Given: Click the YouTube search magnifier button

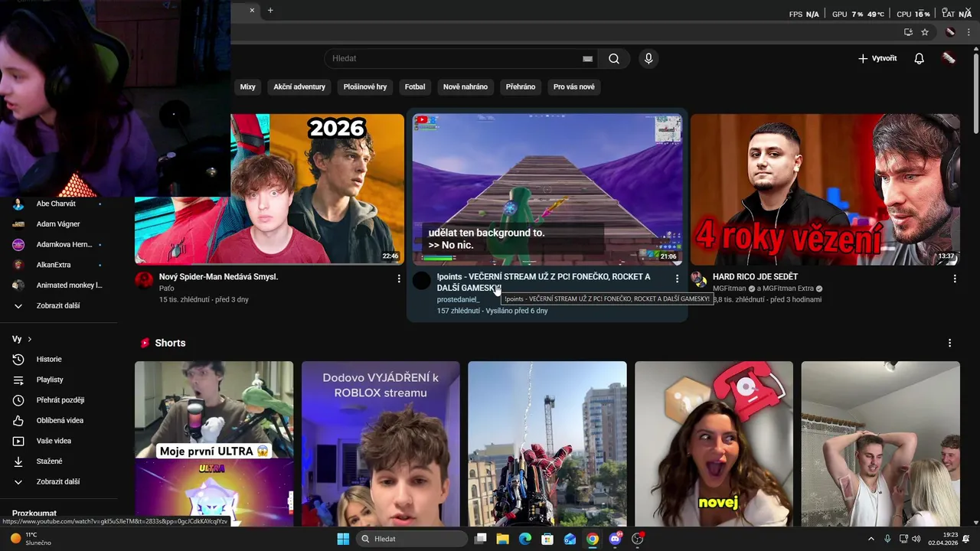Looking at the screenshot, I should click(x=614, y=58).
